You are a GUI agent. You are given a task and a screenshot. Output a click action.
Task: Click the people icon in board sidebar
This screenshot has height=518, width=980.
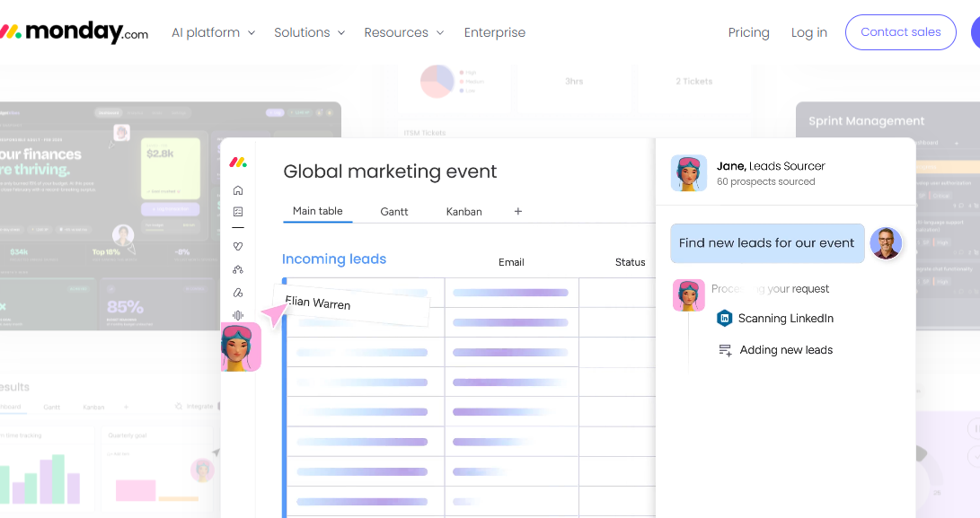click(237, 270)
